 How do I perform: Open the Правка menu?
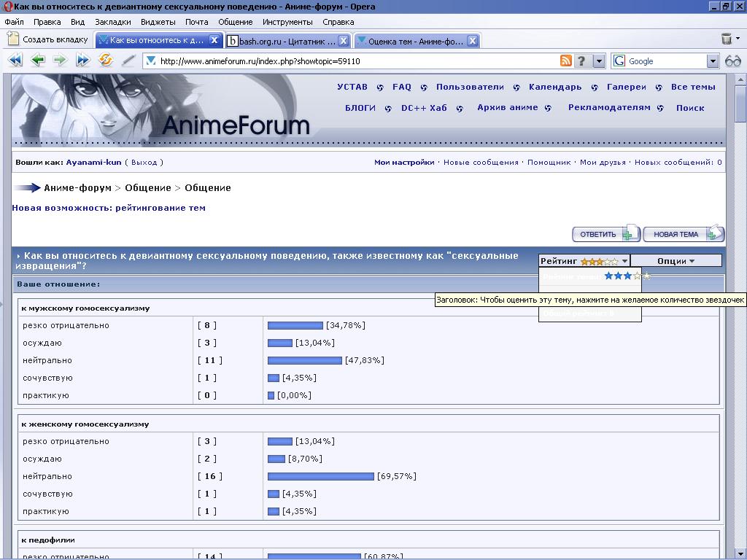coord(47,22)
